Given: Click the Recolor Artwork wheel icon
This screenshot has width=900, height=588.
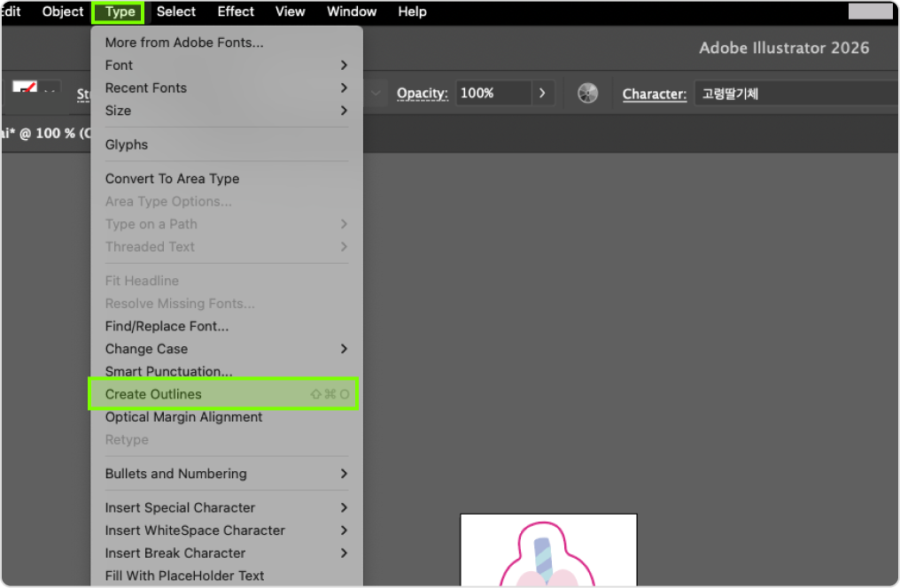Looking at the screenshot, I should [x=587, y=93].
